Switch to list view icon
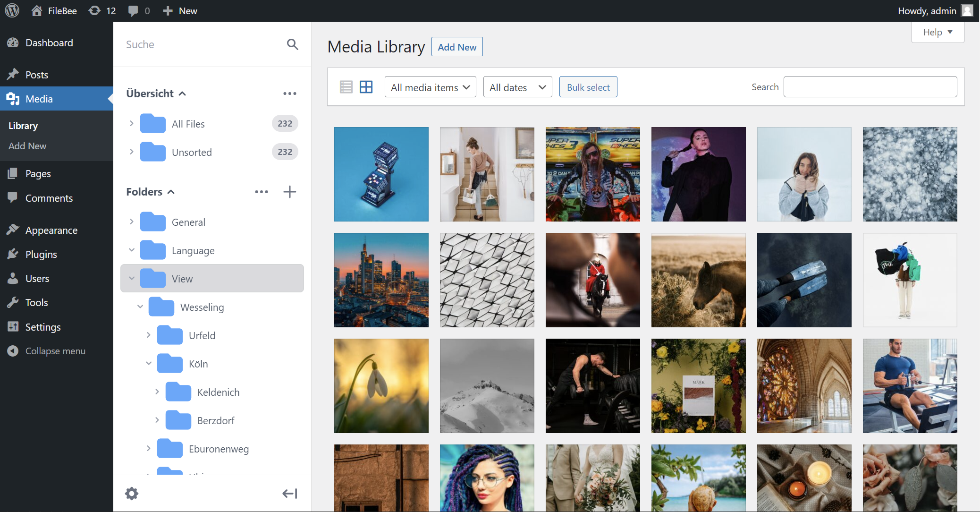 tap(346, 87)
